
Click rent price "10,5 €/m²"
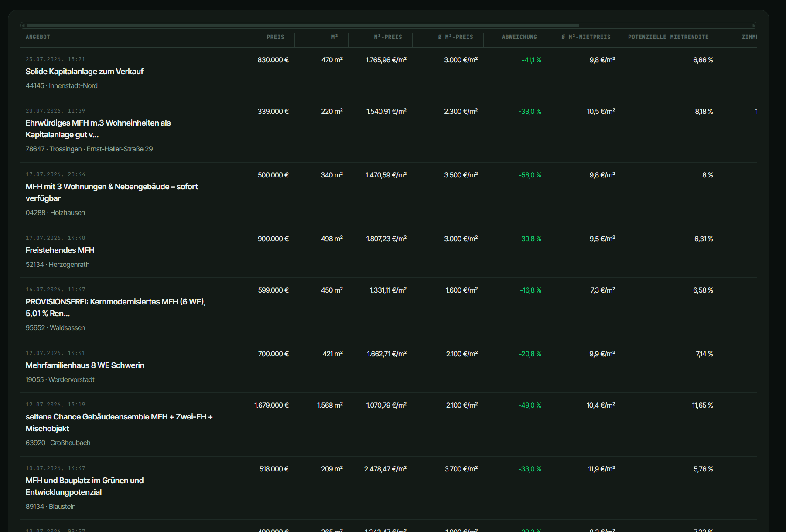[x=601, y=112]
